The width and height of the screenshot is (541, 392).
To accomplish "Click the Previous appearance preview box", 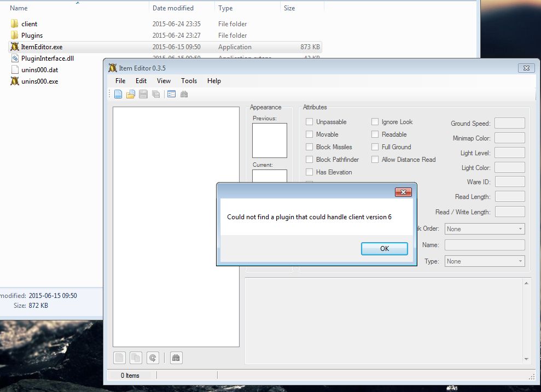I will point(270,141).
